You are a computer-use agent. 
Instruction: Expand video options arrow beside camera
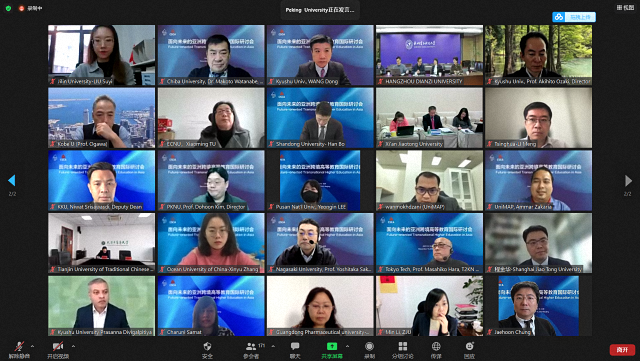point(73,346)
